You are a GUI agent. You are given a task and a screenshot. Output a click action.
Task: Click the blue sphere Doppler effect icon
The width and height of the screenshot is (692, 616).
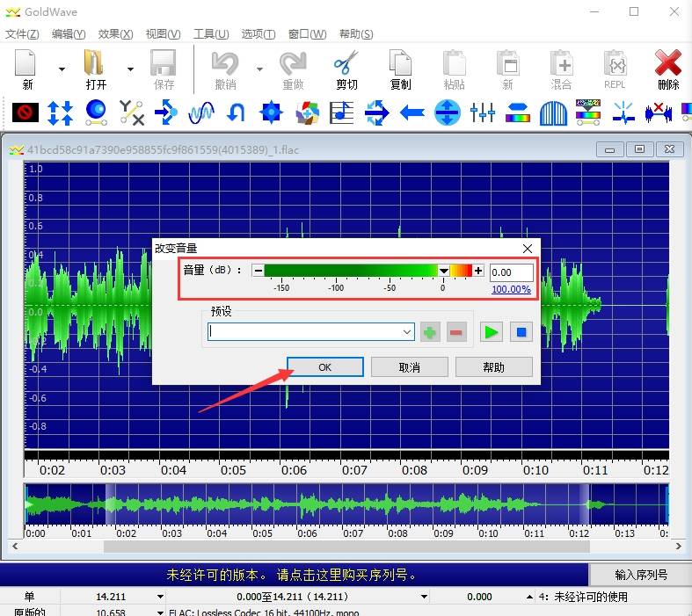tap(96, 112)
